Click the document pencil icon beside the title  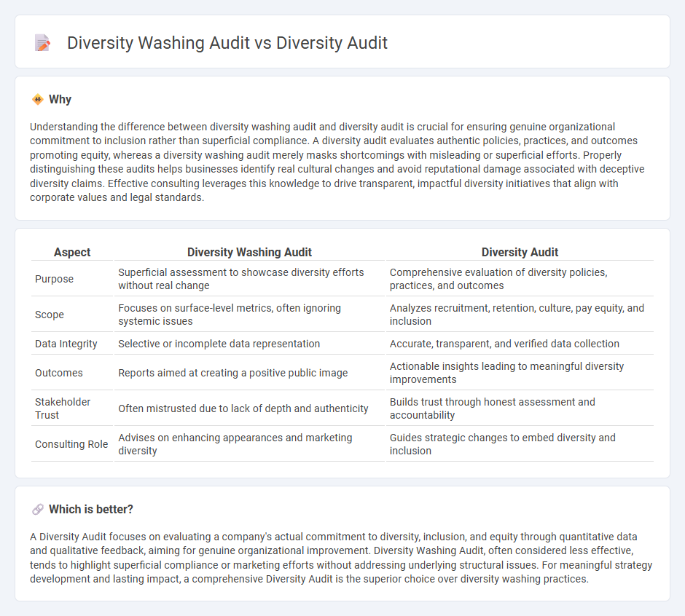tap(42, 43)
